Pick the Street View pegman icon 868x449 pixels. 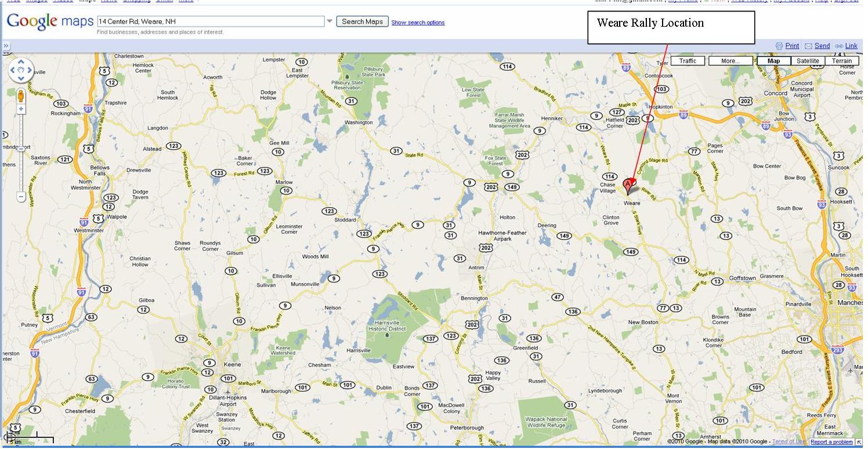click(x=21, y=96)
